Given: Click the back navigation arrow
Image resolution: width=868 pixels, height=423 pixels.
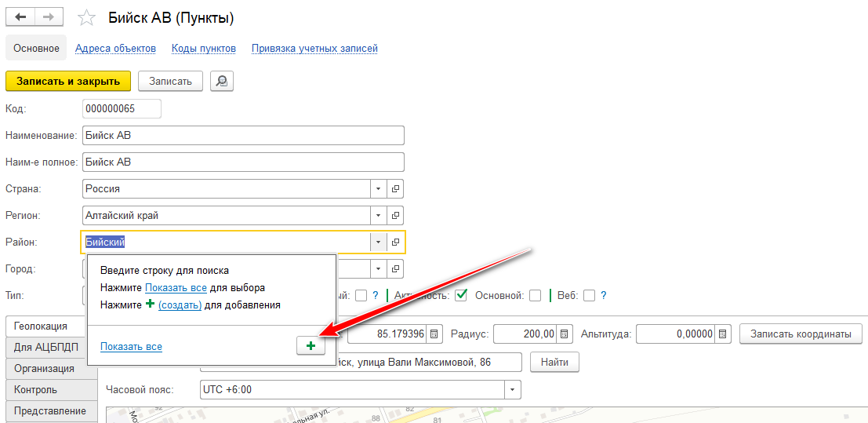Looking at the screenshot, I should click(x=20, y=17).
